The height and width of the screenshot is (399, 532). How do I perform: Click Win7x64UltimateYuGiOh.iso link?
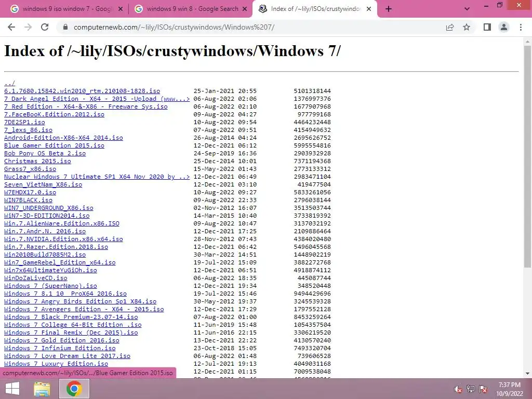50,270
